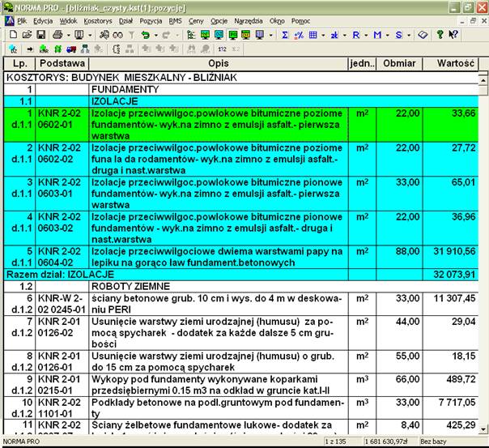489x448 pixels.
Task: Click the context help arrow icon
Action: click(453, 36)
